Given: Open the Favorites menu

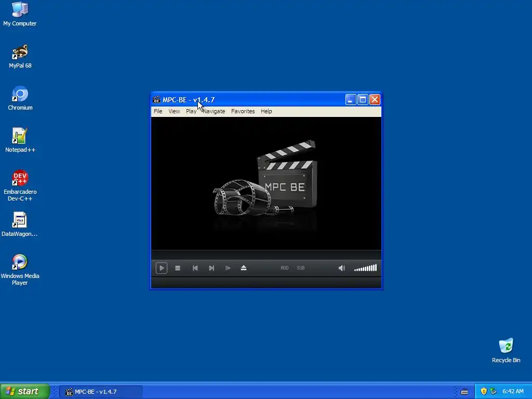Looking at the screenshot, I should coord(243,111).
